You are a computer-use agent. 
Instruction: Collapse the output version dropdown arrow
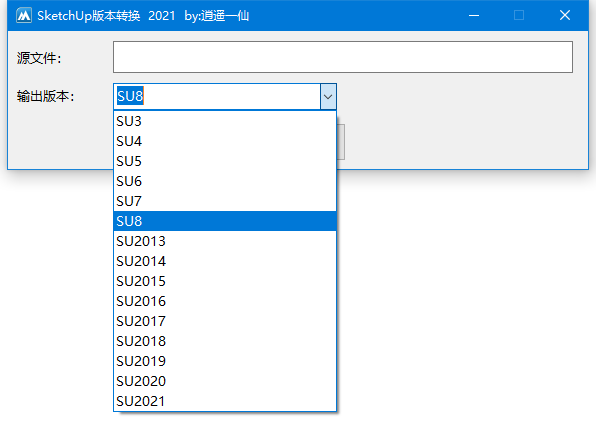328,97
